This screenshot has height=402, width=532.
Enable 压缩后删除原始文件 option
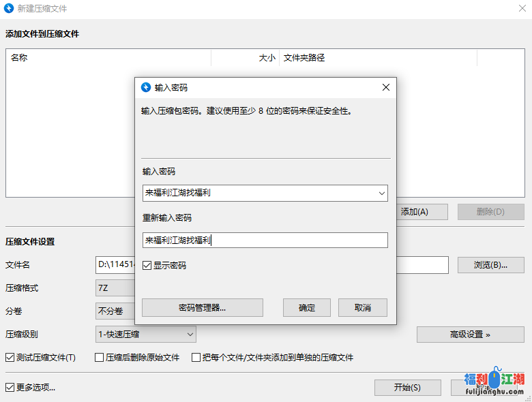click(100, 358)
